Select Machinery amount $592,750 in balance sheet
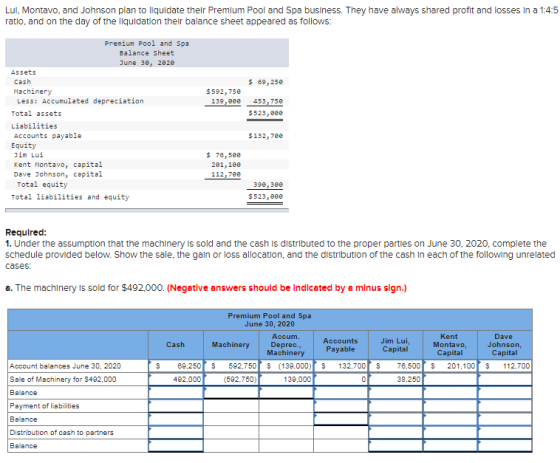This screenshot has width=560, height=463. [224, 91]
